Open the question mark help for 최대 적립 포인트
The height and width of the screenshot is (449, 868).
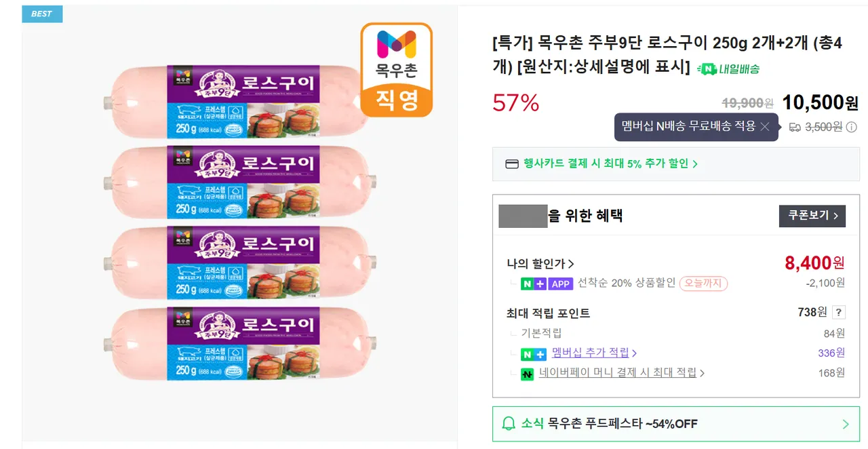[x=839, y=313]
